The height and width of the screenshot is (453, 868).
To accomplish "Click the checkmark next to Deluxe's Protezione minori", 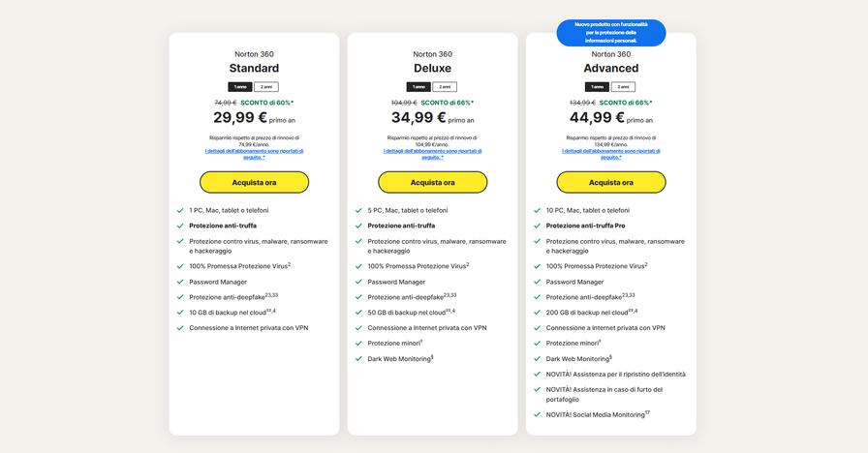I will pyautogui.click(x=358, y=344).
